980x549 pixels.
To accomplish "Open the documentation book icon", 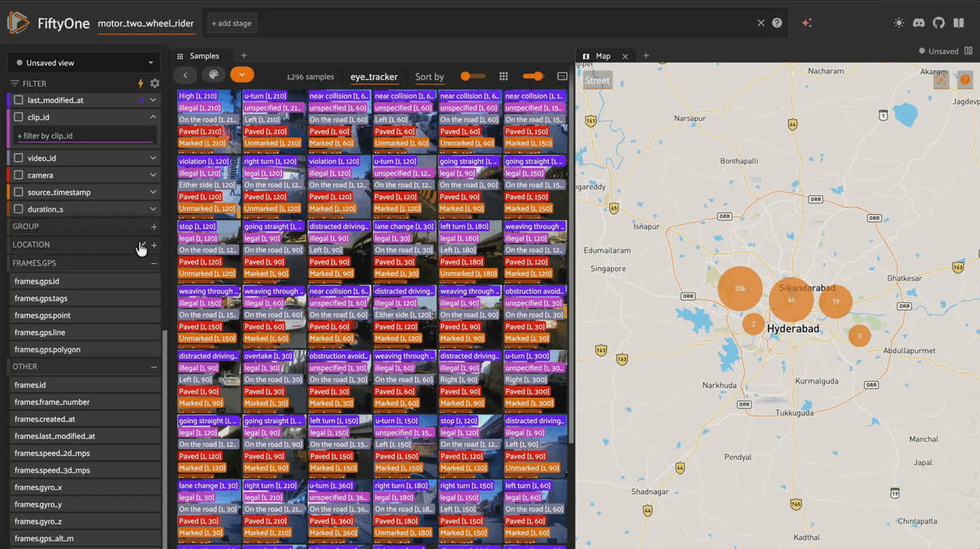I will (959, 23).
